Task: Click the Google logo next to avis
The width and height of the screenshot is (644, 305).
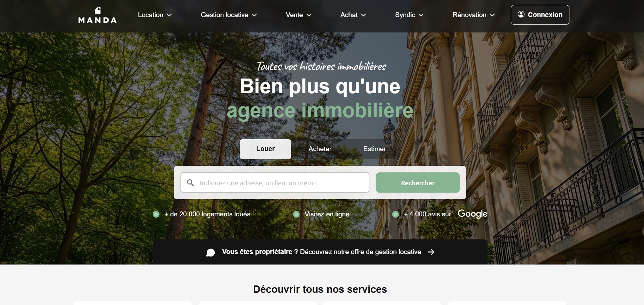Action: pos(472,214)
